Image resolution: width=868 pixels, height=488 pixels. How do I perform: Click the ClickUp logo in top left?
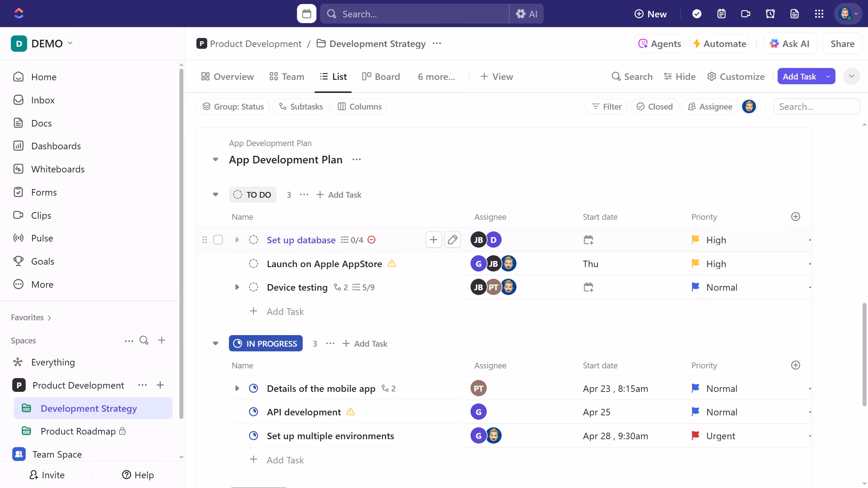18,13
